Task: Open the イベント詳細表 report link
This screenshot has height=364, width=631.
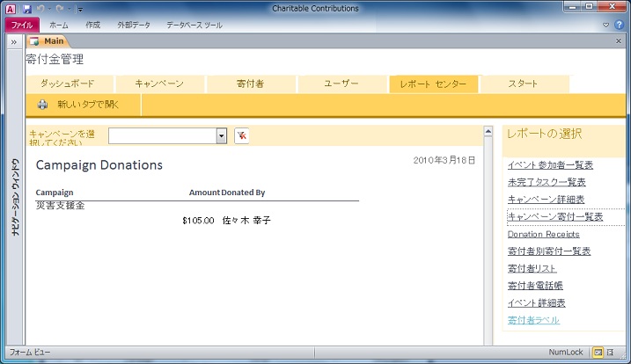Action: click(x=537, y=302)
